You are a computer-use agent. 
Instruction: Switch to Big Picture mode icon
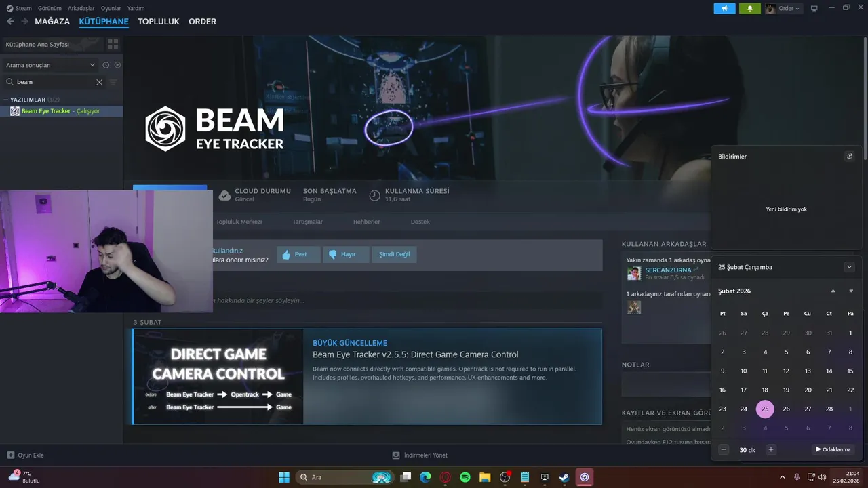click(x=814, y=9)
